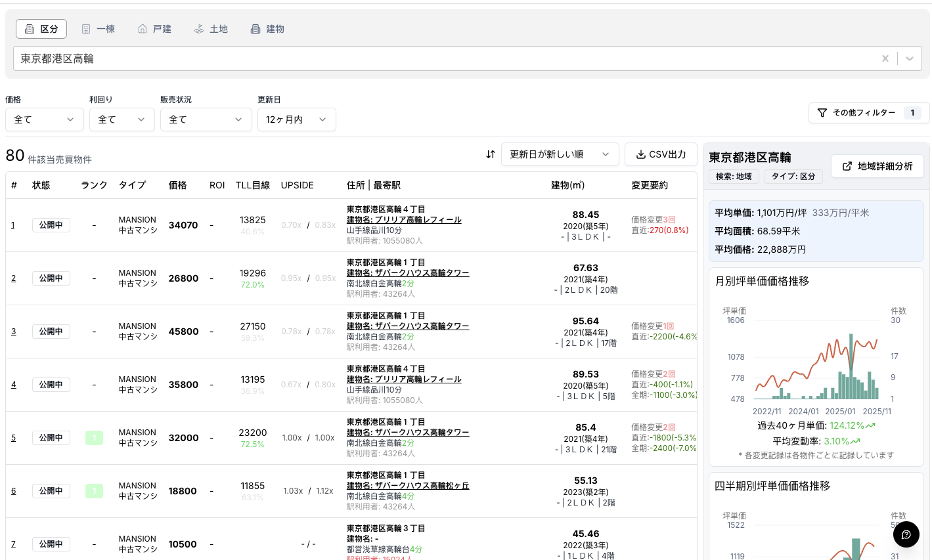Screen dimensions: 932x560
Task: Select the 区分 tab
Action: tap(41, 28)
